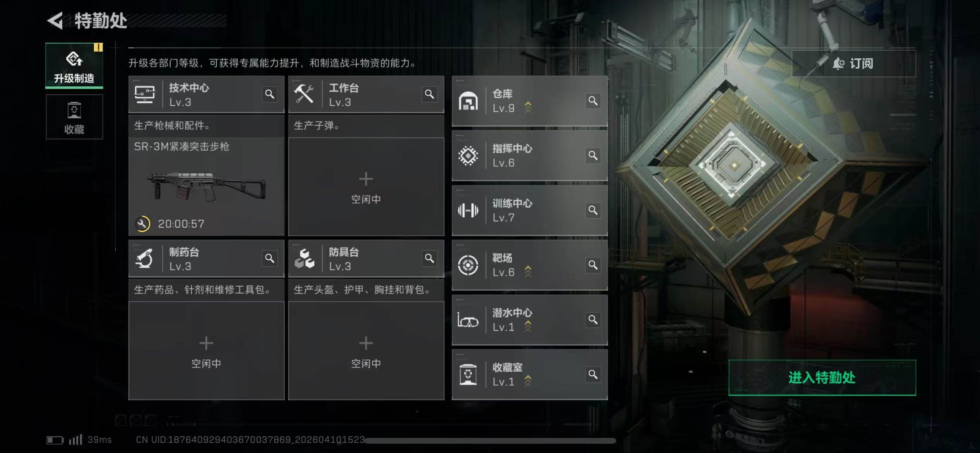
Task: View 训练中心 details via the magnifier
Action: coord(593,210)
